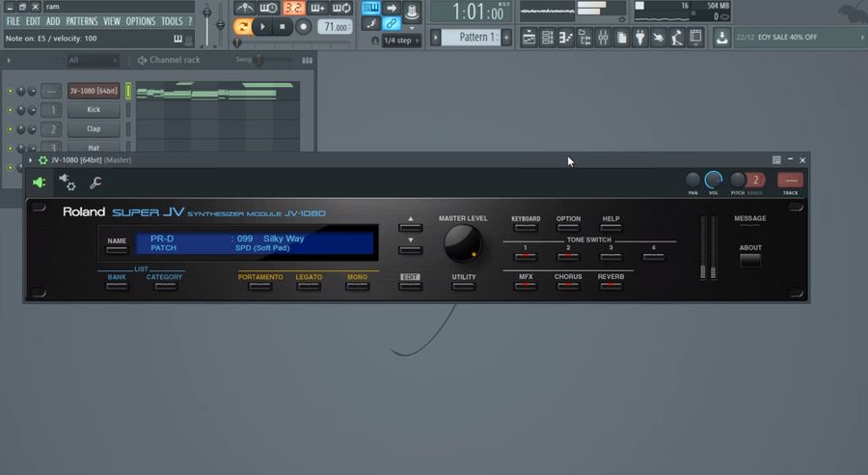
Task: Click the window layout arrange icon
Action: [x=695, y=37]
